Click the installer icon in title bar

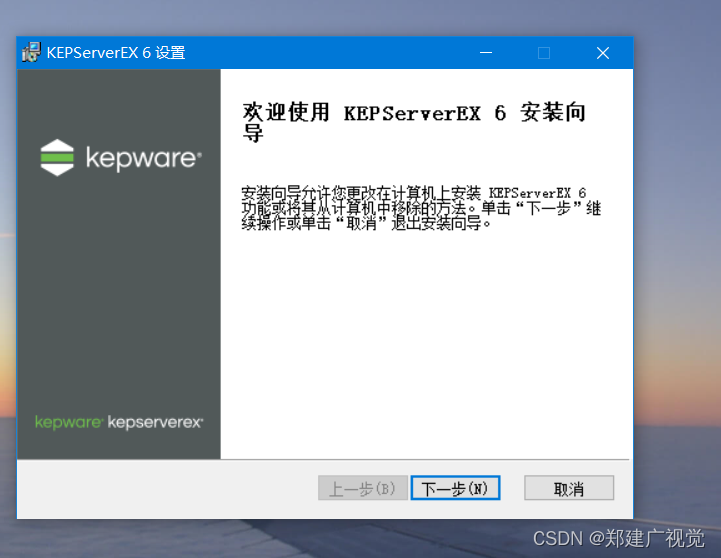[x=31, y=52]
